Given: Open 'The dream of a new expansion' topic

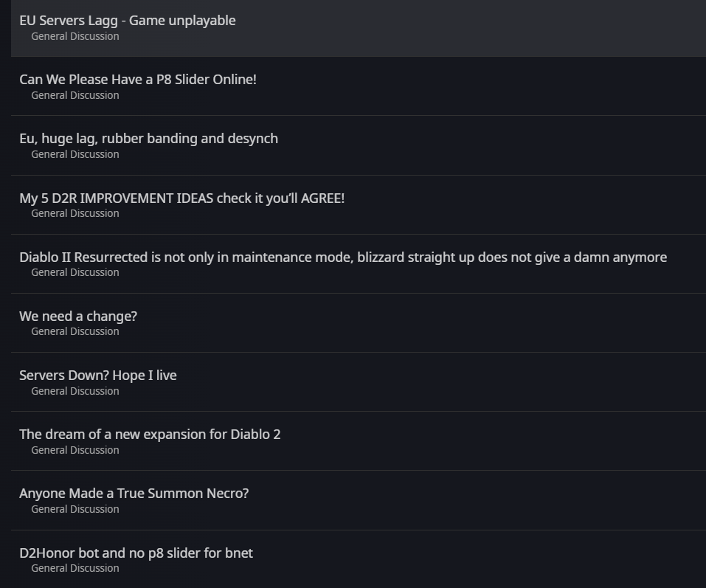Looking at the screenshot, I should coord(150,434).
